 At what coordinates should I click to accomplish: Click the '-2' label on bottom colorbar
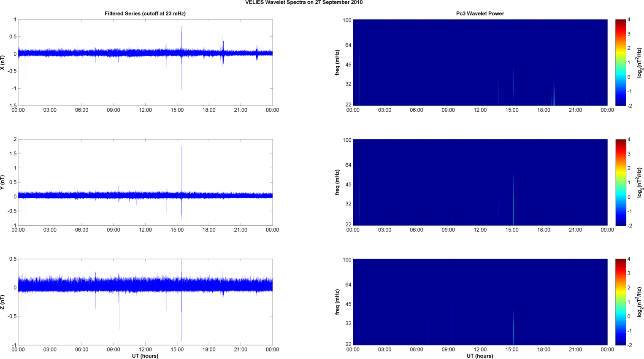coord(629,345)
